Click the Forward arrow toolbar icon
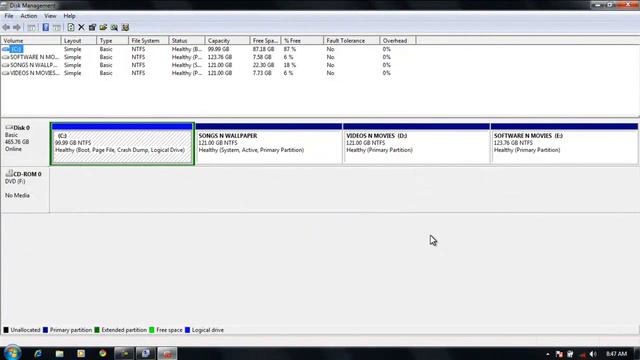 17,27
